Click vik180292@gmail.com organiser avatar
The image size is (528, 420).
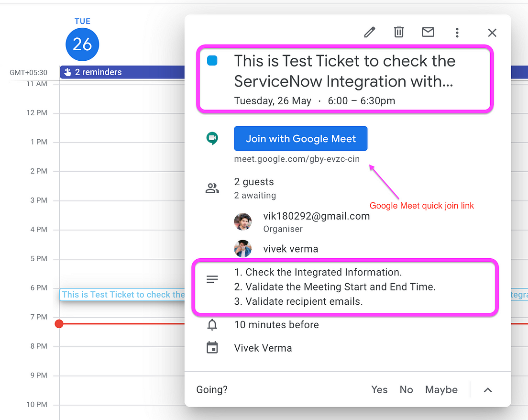pos(242,221)
